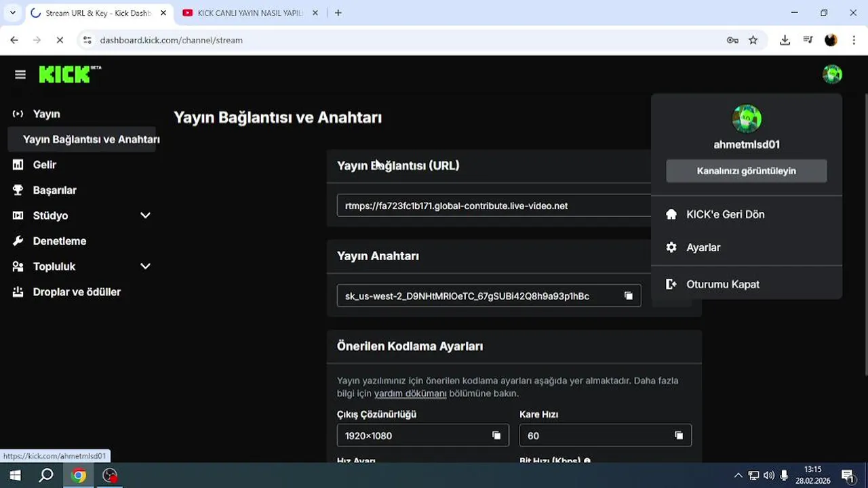This screenshot has width=868, height=488.
Task: Open Chrome downloads icon
Action: click(x=785, y=40)
